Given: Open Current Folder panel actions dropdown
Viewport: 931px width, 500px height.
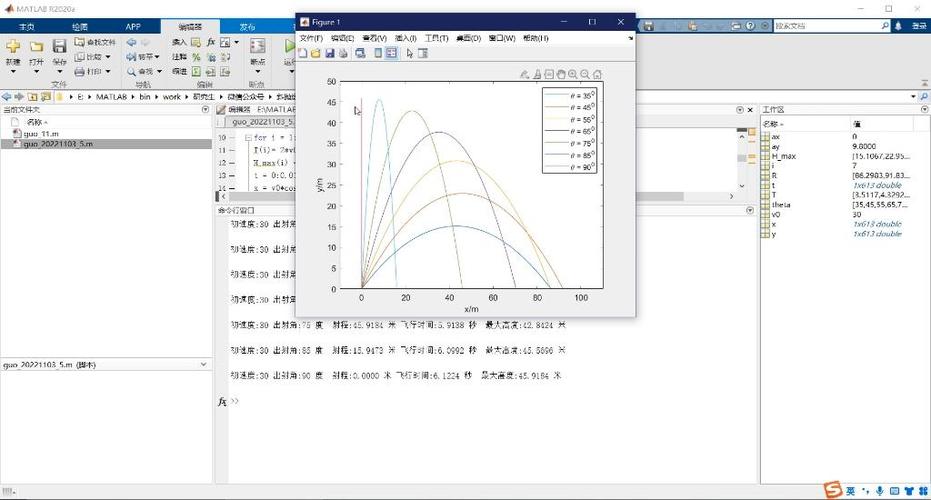Looking at the screenshot, I should pos(205,110).
